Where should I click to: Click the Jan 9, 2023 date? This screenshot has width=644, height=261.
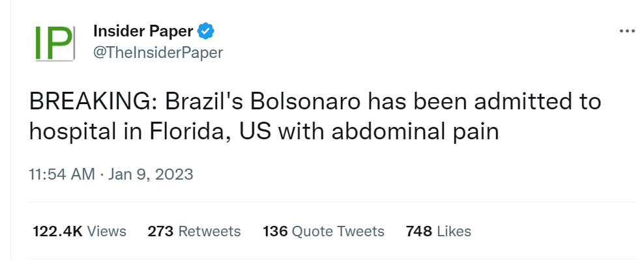point(151,174)
